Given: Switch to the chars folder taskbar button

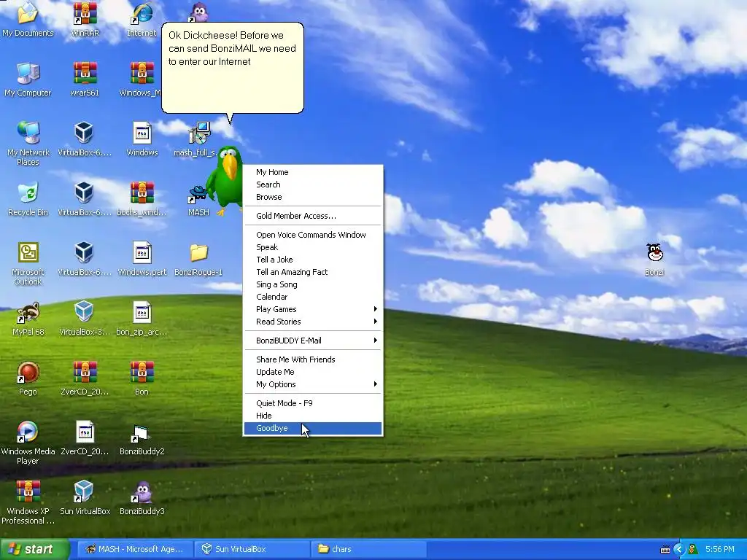Looking at the screenshot, I should click(x=368, y=549).
